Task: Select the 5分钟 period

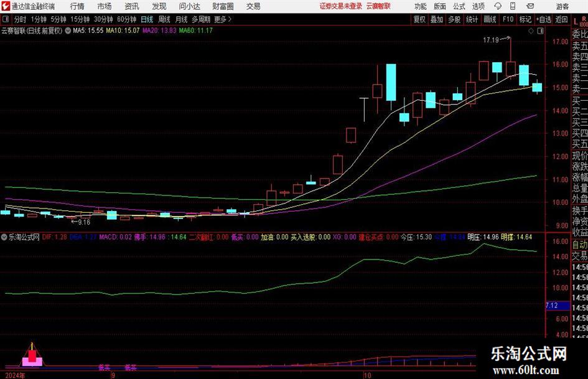Action: pyautogui.click(x=58, y=19)
